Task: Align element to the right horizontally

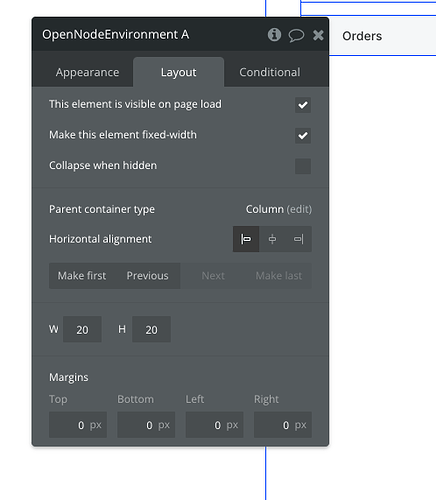Action: click(298, 239)
